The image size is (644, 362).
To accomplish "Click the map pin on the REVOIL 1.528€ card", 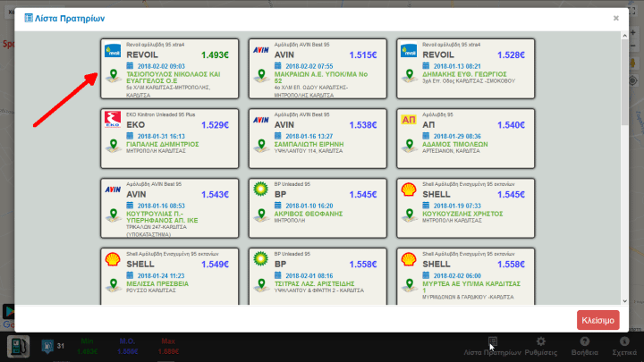I will pos(409,76).
